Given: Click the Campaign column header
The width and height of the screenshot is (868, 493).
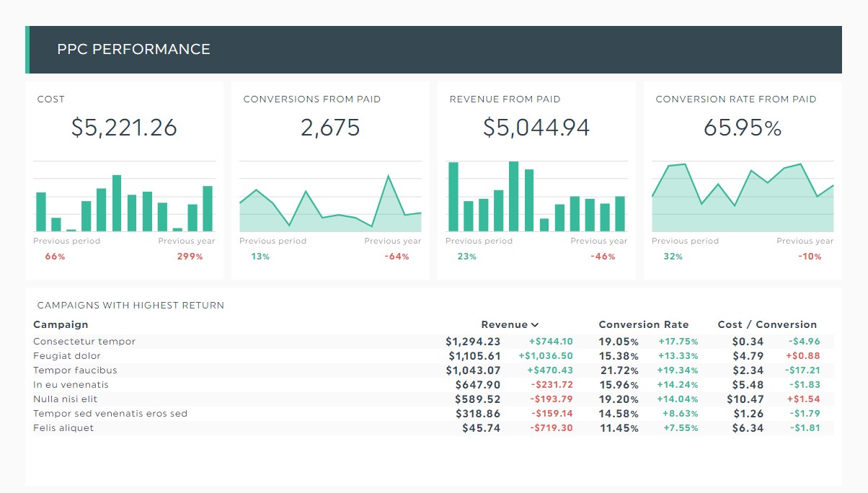Looking at the screenshot, I should pos(61,325).
